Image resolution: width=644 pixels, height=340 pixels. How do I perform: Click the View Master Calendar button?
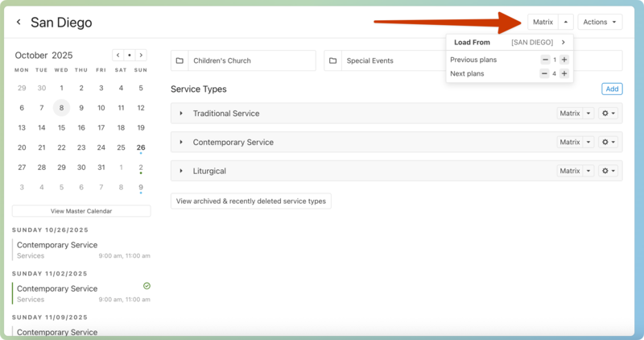coord(81,211)
